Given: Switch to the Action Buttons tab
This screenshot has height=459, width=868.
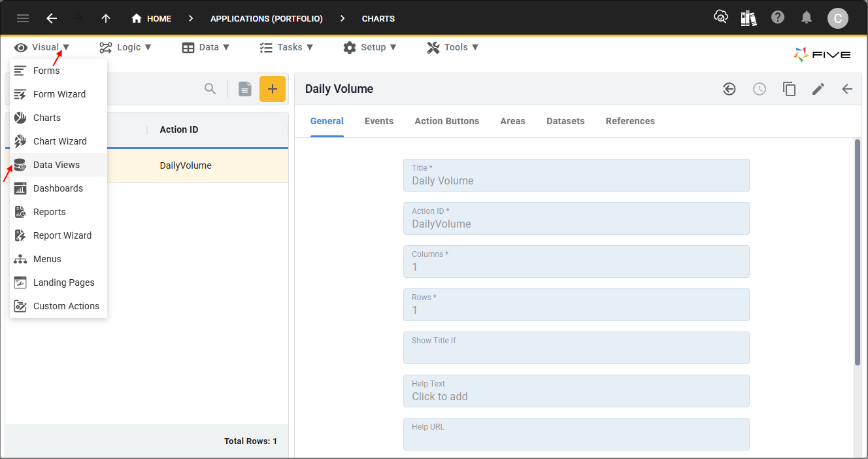Looking at the screenshot, I should (447, 121).
